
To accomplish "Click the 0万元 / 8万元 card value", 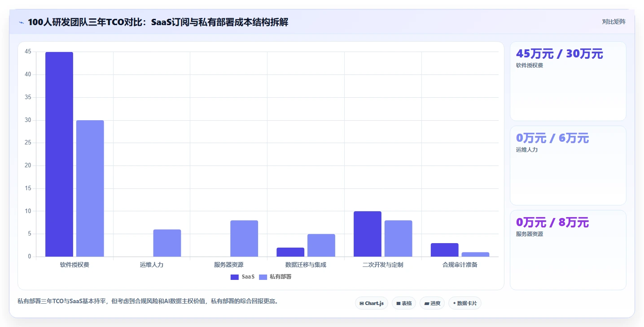I will tap(552, 222).
